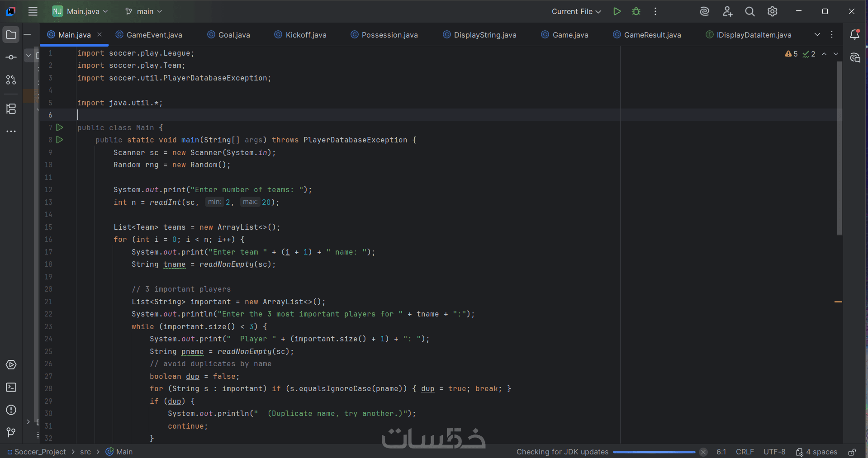Viewport: 868px width, 458px height.
Task: Open the Terminal tool window
Action: click(x=11, y=387)
